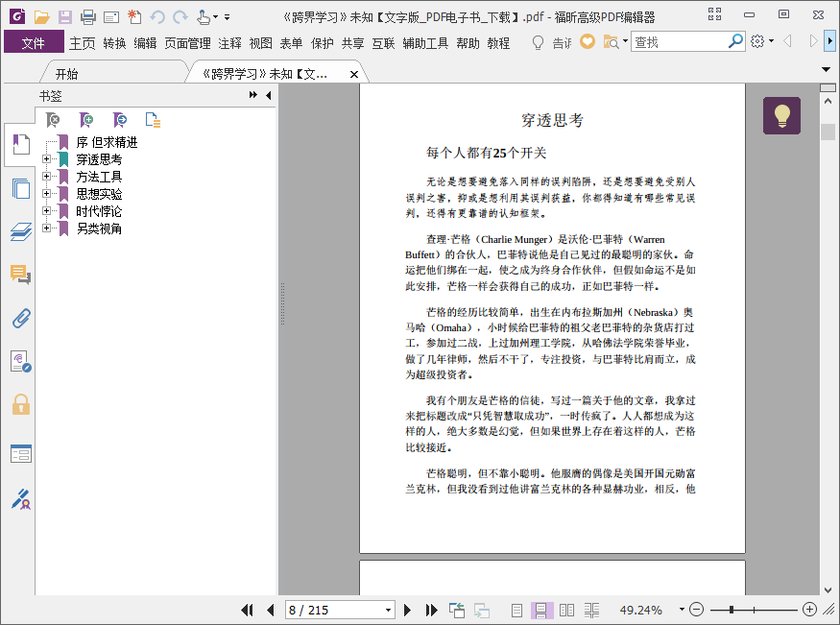This screenshot has width=840, height=625.
Task: Click the page number input box
Action: coord(334,610)
